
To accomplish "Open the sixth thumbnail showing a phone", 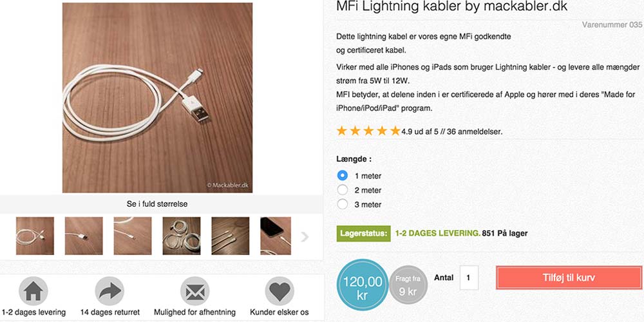I will pyautogui.click(x=276, y=236).
